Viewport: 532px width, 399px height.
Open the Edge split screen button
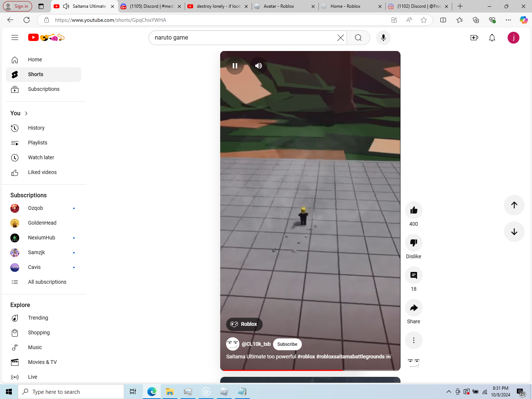click(443, 20)
